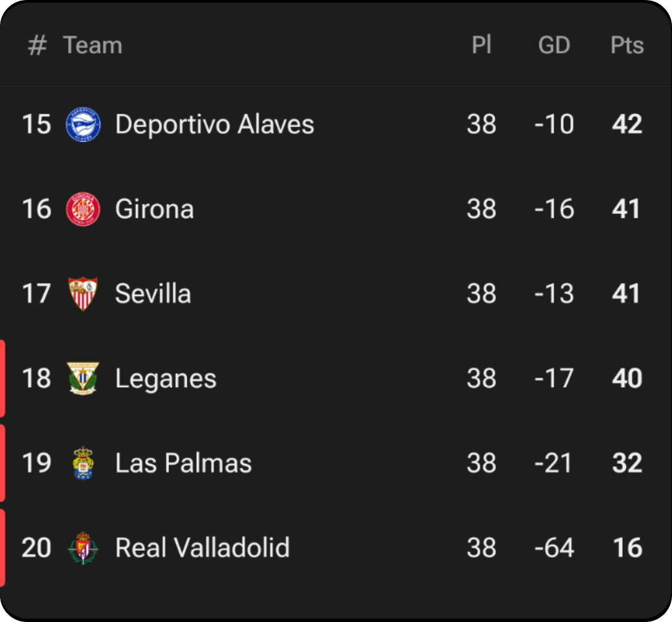Click the Leganes club crest
The width and height of the screenshot is (672, 622).
[x=84, y=378]
